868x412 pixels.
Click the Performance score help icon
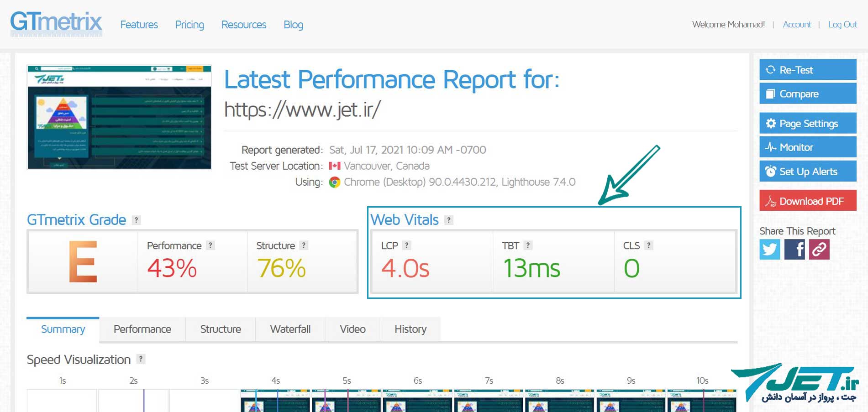pyautogui.click(x=210, y=245)
